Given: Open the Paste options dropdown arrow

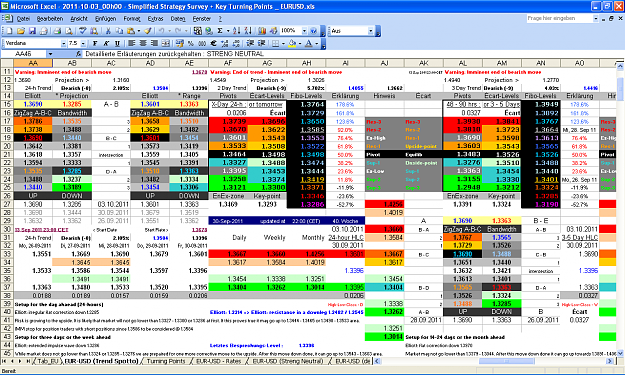Looking at the screenshot, I should (x=139, y=31).
